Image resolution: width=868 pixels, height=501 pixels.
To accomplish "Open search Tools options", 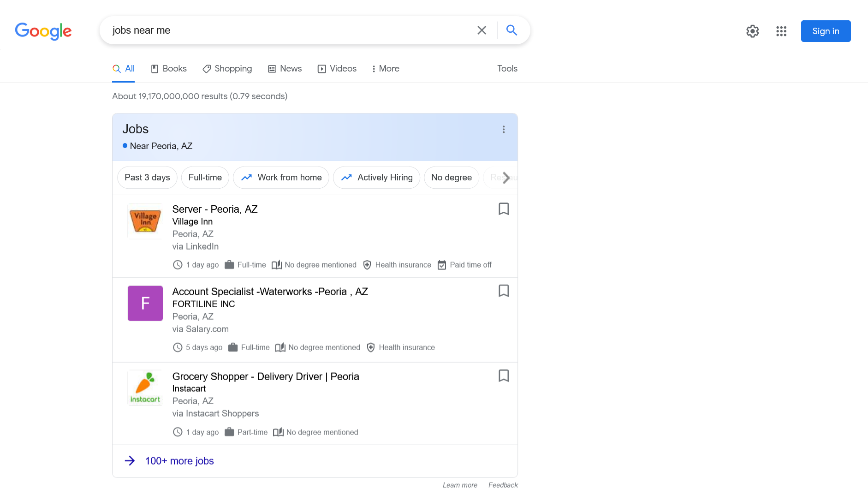I will point(507,68).
